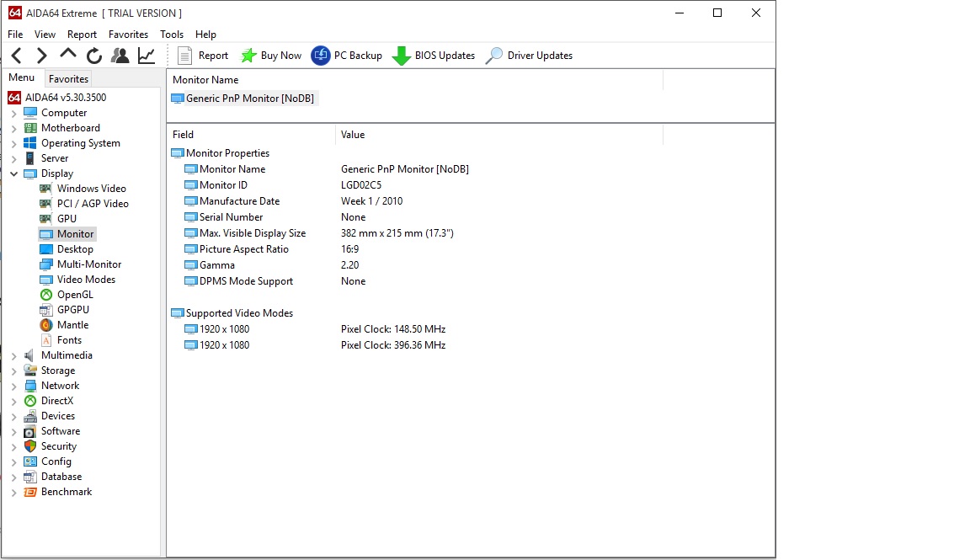970x560 pixels.
Task: Expand the Software tree node
Action: [14, 432]
